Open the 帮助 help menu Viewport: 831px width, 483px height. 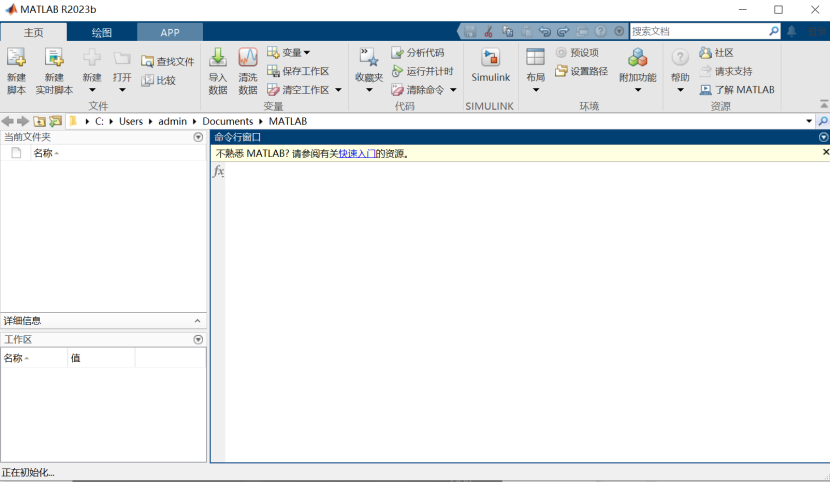(x=680, y=71)
